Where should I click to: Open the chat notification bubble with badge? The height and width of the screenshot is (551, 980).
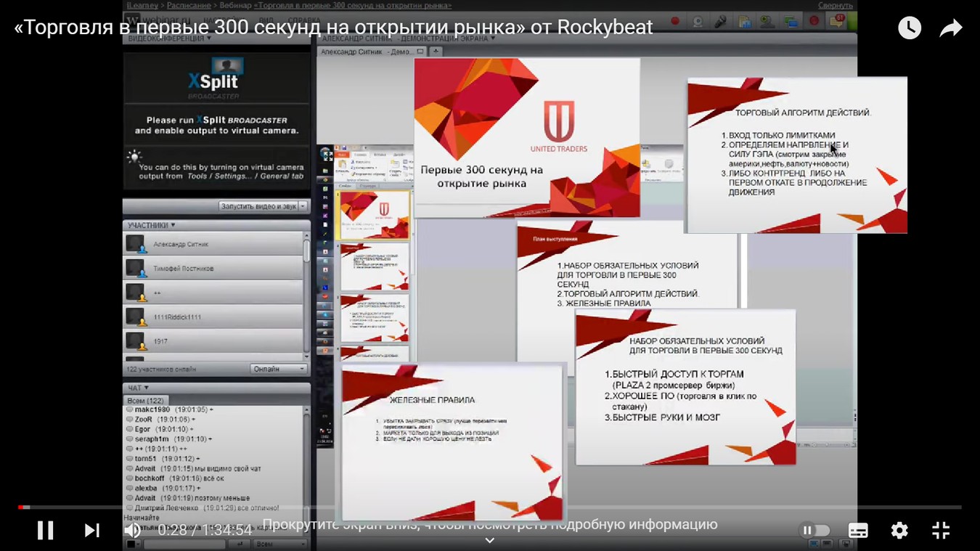pos(838,20)
